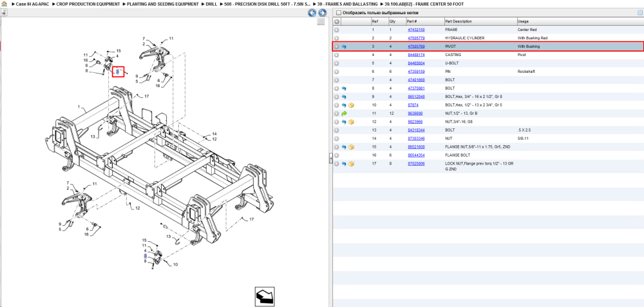
Task: Select callout 1 on the frame diagram
Action: pos(79,106)
